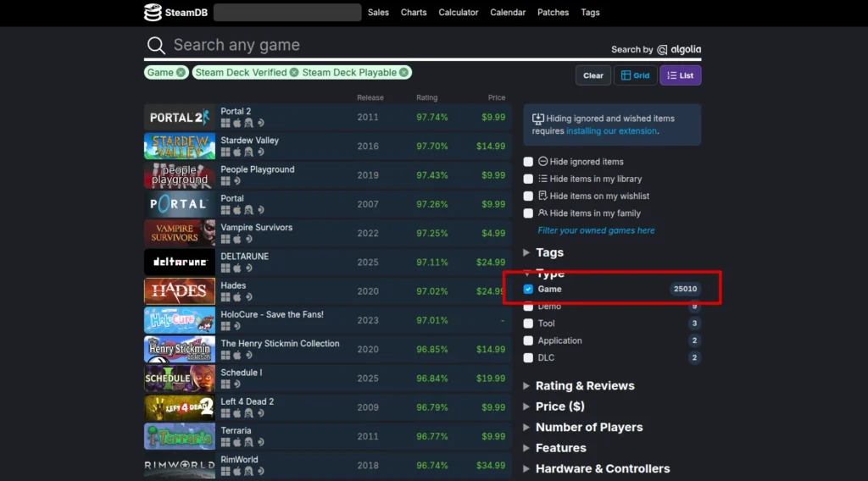Click the magnifier search icon

coord(156,46)
